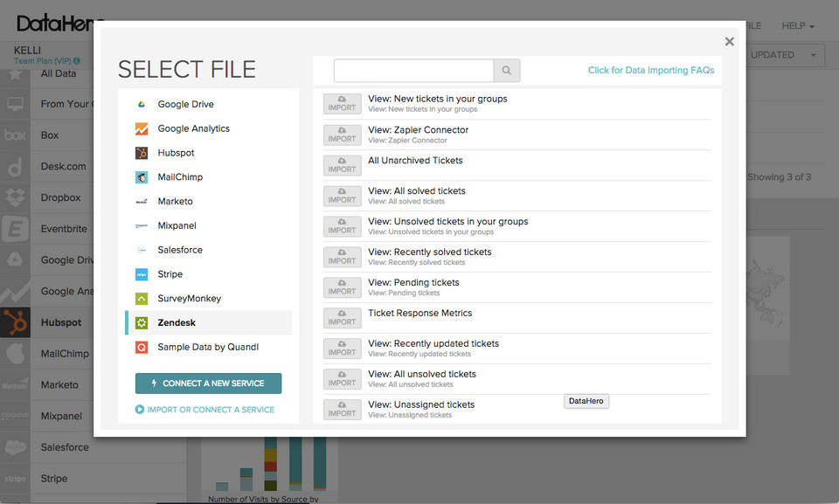
Task: Import View: Zapier Connector
Action: 343,135
